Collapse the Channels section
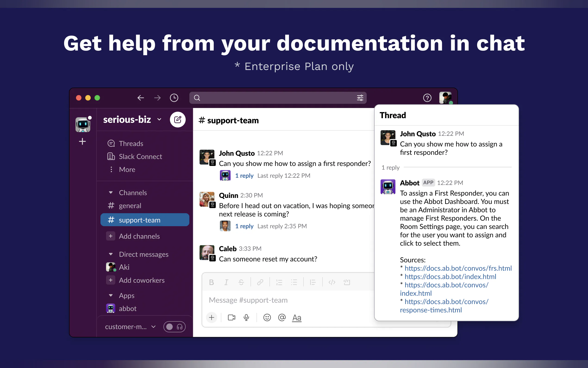Screen dimensions: 588x368 point(111,193)
